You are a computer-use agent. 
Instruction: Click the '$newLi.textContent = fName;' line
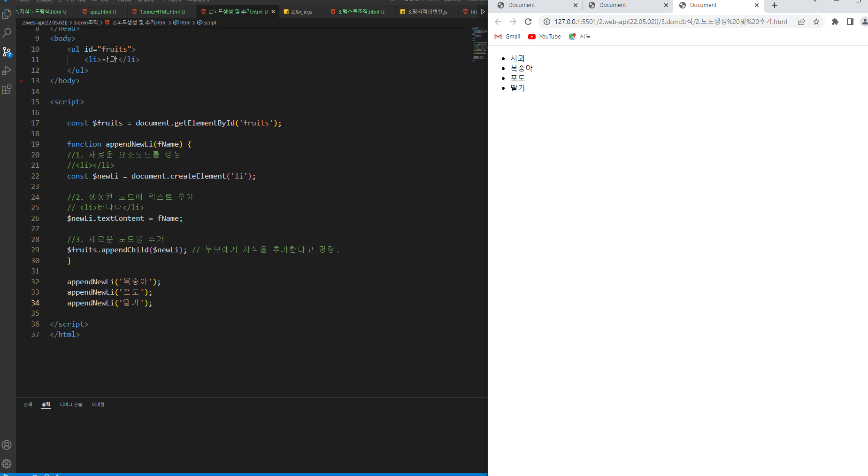click(x=124, y=218)
